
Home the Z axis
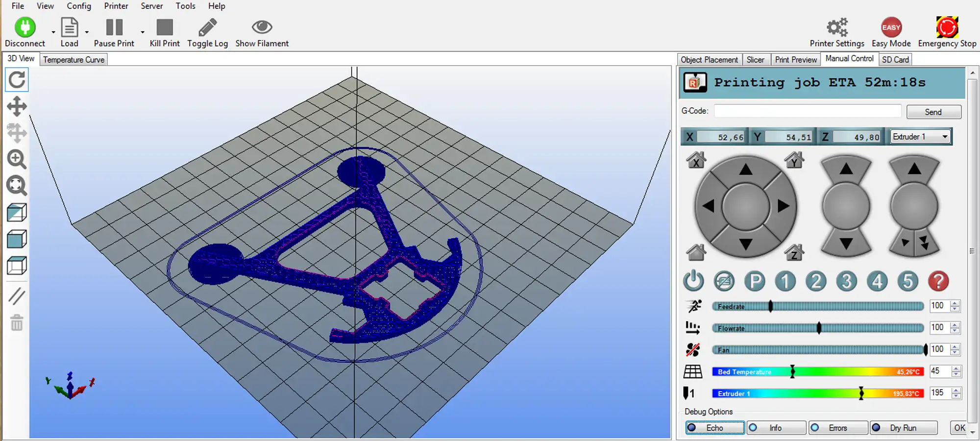(x=794, y=252)
